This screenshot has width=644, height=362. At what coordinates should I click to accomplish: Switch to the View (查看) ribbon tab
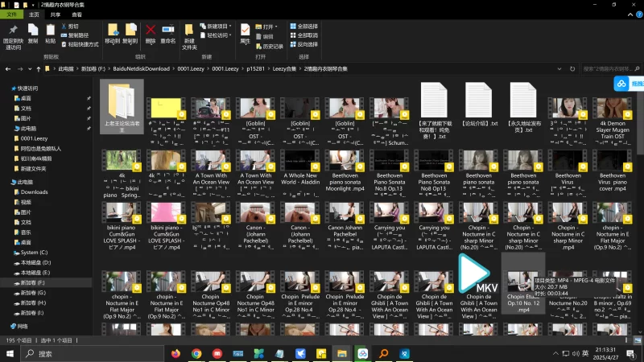pos(76,14)
